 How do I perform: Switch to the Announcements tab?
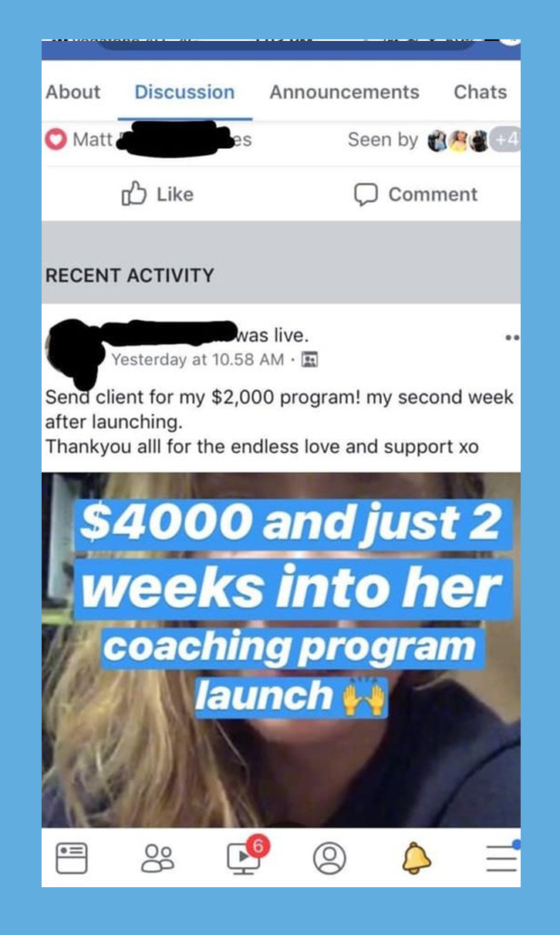(x=344, y=92)
